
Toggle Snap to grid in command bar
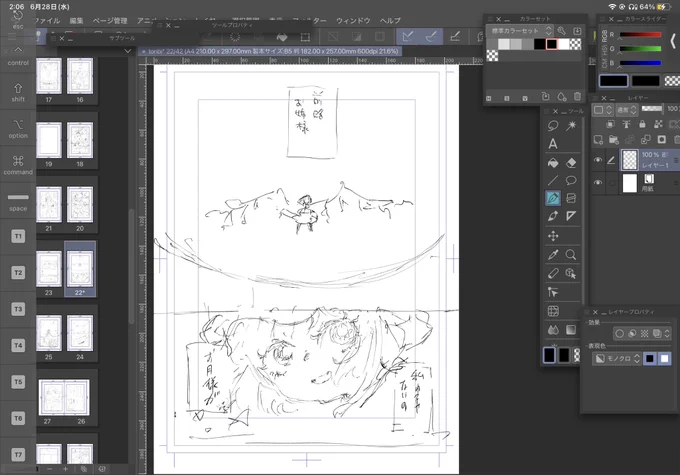pyautogui.click(x=454, y=37)
